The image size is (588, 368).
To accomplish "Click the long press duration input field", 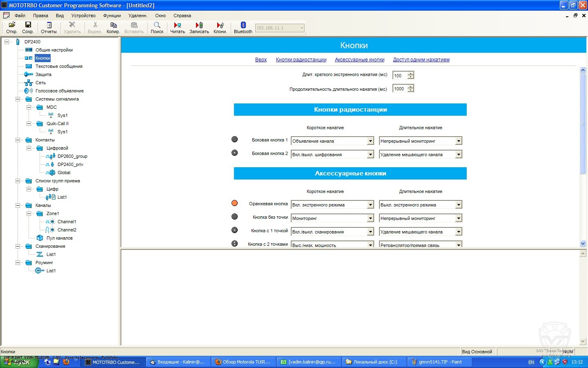I will 400,89.
